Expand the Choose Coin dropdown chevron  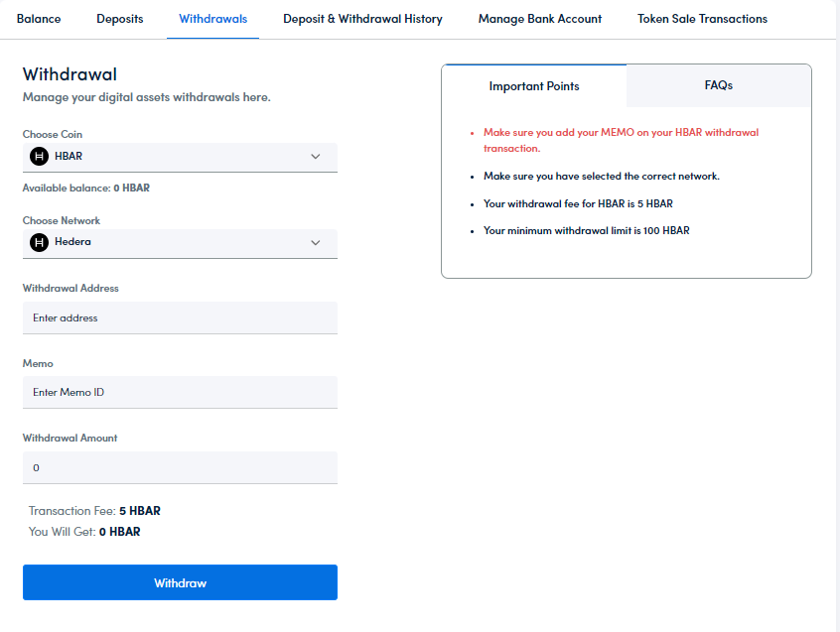316,157
